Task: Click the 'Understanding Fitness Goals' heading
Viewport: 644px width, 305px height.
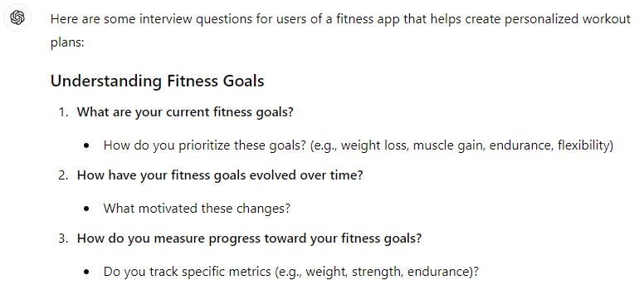Action: [158, 81]
